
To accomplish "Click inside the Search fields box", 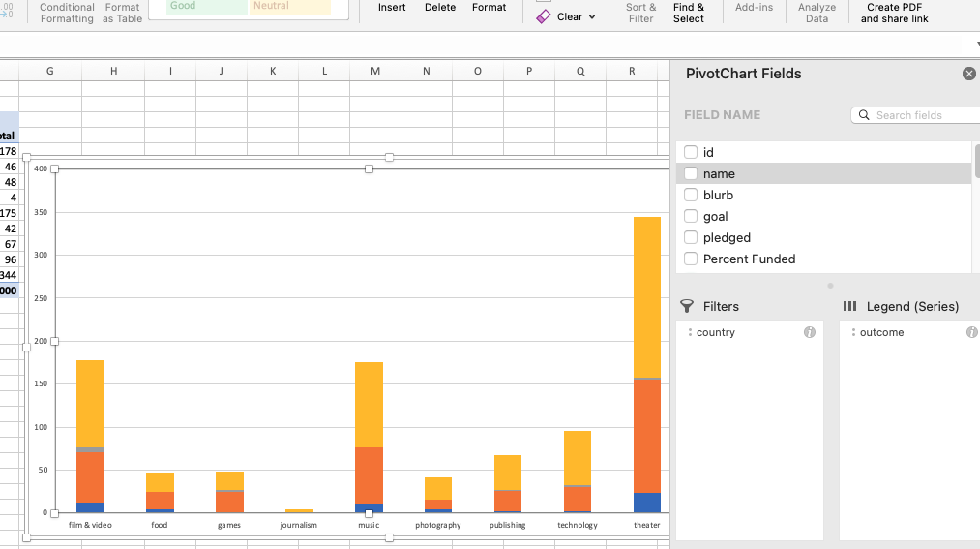I will click(x=915, y=115).
